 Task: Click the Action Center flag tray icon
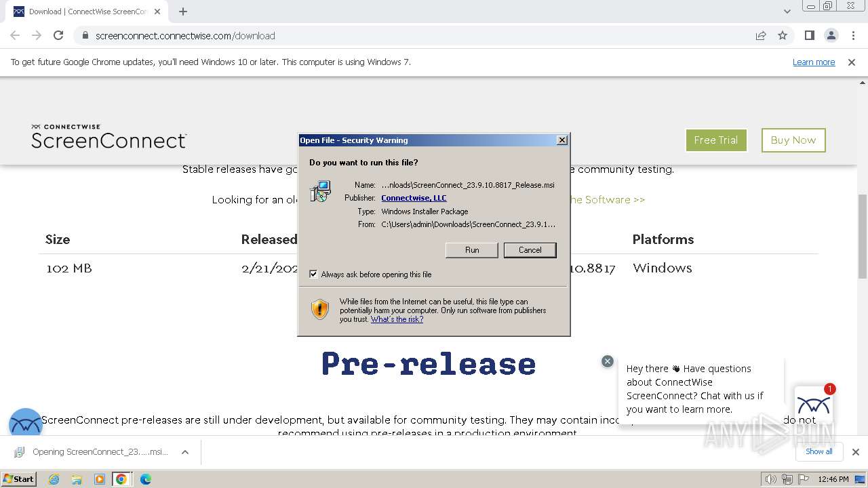click(802, 479)
